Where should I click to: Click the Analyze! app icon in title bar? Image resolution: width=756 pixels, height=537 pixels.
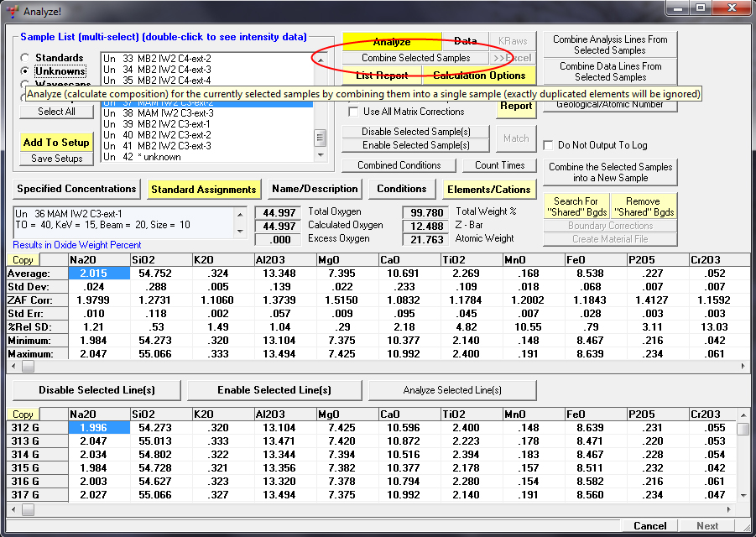click(11, 11)
